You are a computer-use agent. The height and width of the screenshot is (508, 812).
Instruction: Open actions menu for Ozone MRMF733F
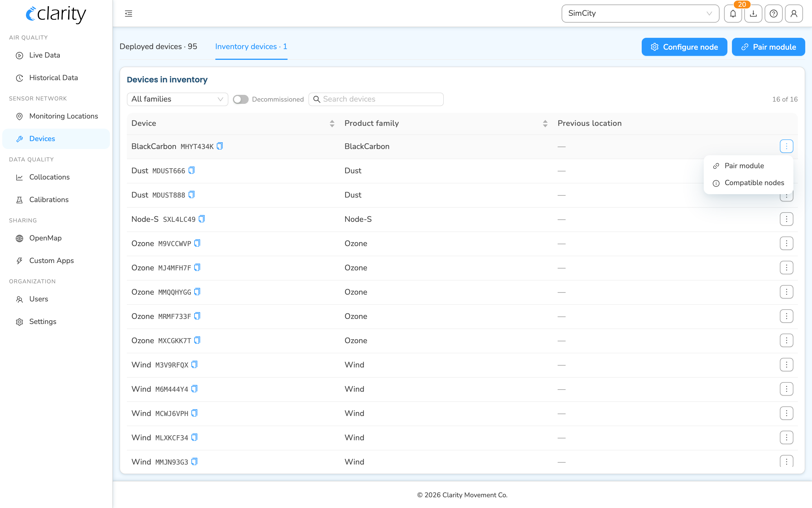click(787, 316)
